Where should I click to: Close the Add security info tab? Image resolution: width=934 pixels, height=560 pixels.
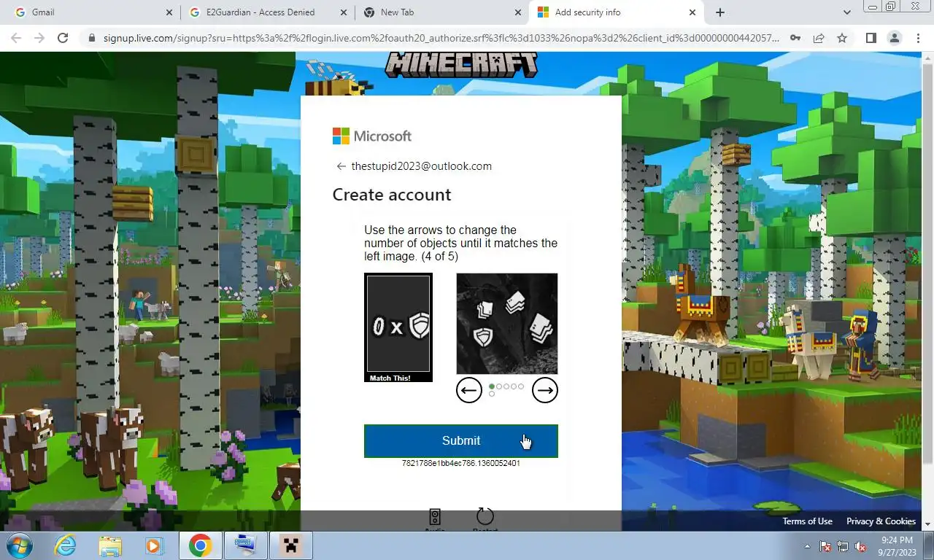coord(692,12)
